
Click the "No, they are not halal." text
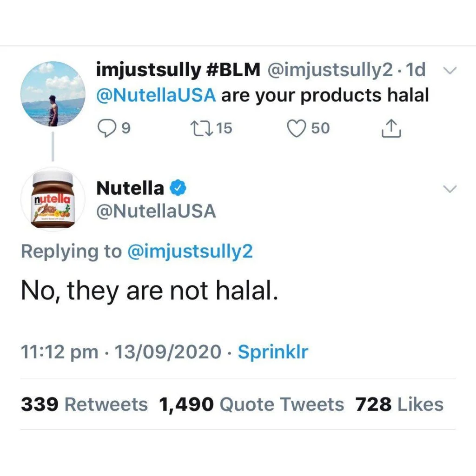(x=150, y=291)
